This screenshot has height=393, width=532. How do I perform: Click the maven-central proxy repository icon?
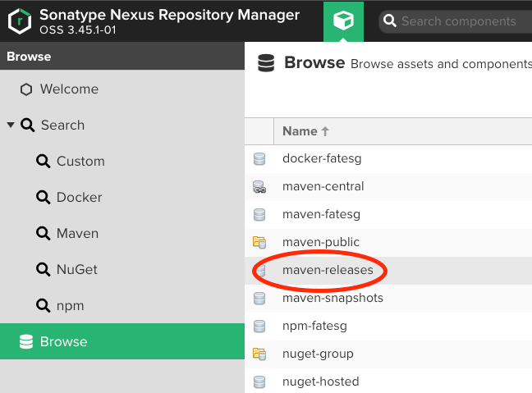tap(259, 187)
